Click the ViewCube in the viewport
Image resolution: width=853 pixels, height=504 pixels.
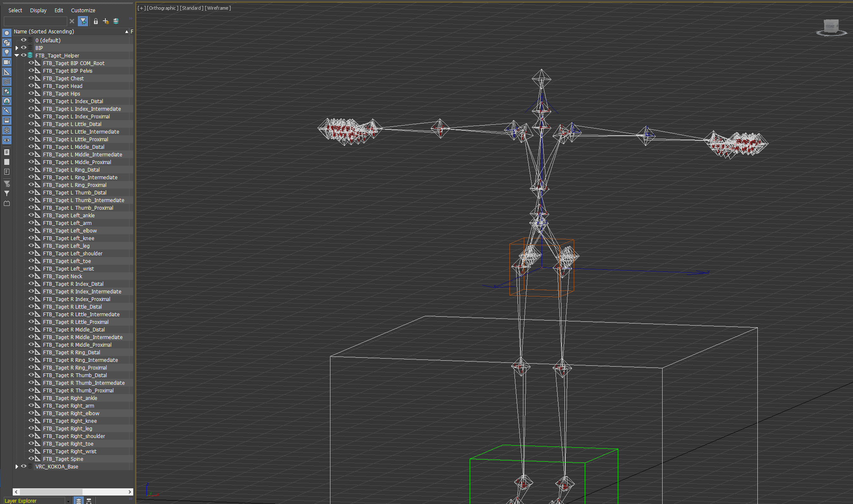831,27
